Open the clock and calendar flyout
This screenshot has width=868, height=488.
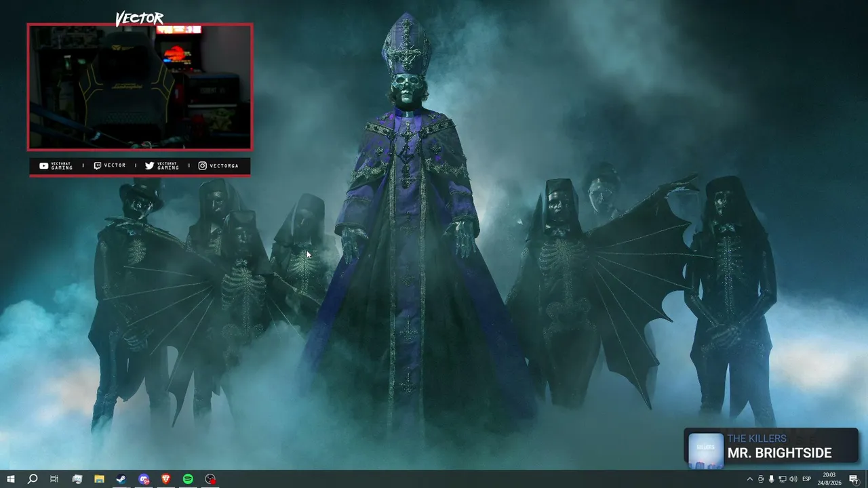[x=829, y=479]
